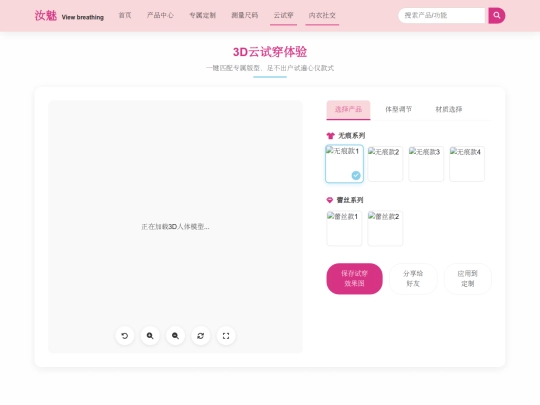The image size is (540, 405).
Task: Go to 专属定制 page
Action: coord(202,15)
